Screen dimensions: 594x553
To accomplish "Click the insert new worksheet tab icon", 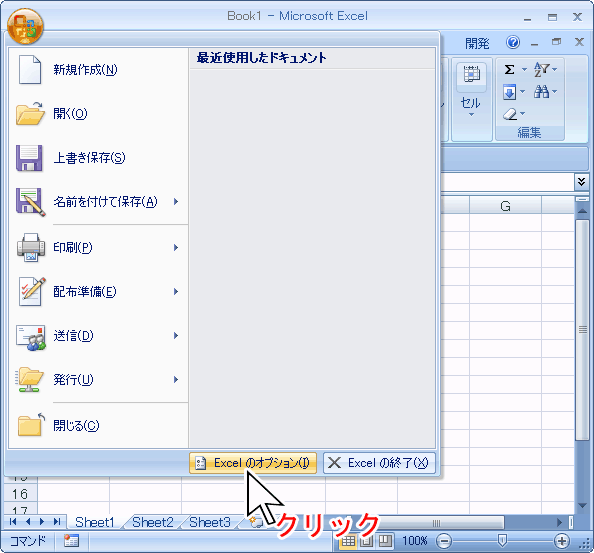I will pyautogui.click(x=256, y=523).
